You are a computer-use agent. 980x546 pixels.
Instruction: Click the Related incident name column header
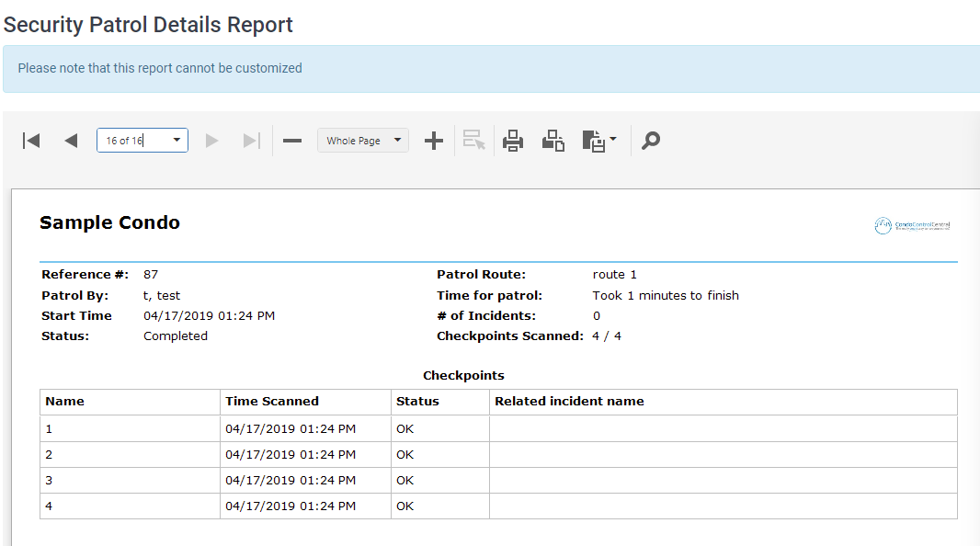pyautogui.click(x=569, y=402)
